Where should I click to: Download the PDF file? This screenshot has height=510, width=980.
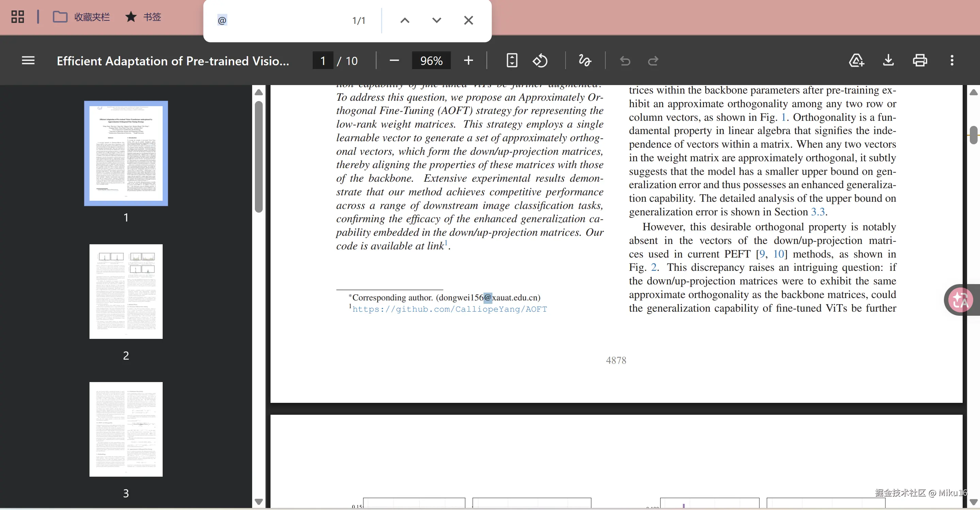888,61
